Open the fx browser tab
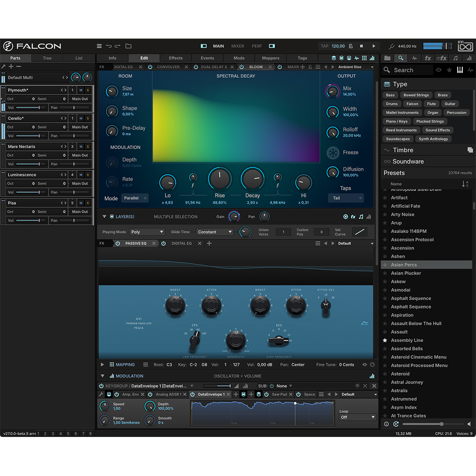 (x=428, y=58)
